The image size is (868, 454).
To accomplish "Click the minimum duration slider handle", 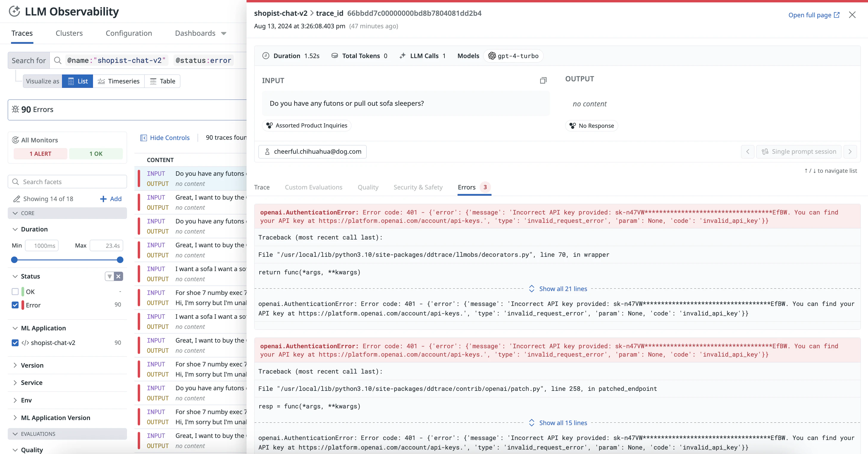I will pyautogui.click(x=14, y=260).
